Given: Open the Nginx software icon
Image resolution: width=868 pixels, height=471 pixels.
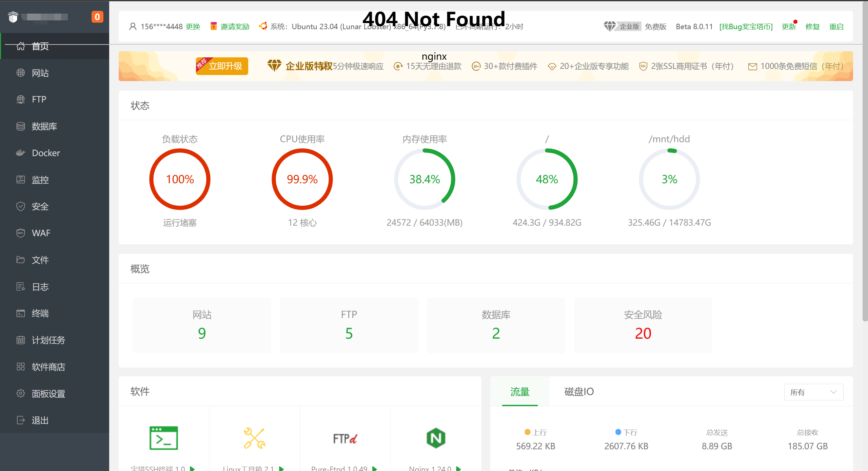Looking at the screenshot, I should pyautogui.click(x=436, y=438).
